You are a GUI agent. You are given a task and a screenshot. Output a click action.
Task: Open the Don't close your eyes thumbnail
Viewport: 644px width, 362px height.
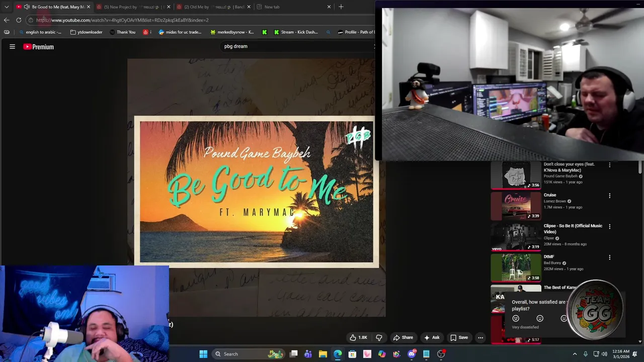coord(516,175)
